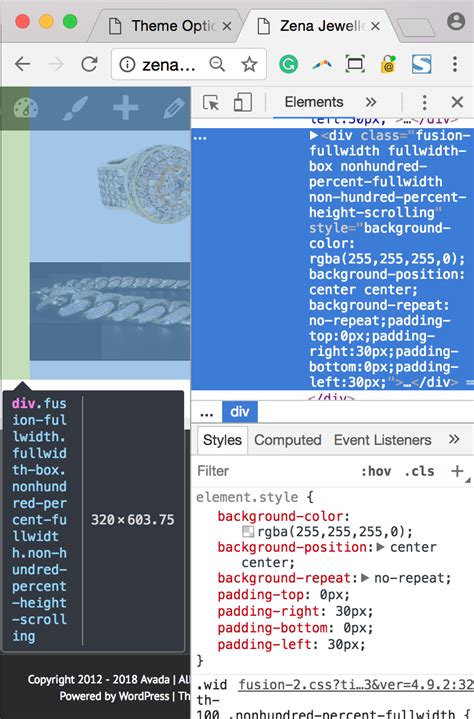Click the diamond ring product image
Viewport: 474px width, 719px height.
(x=143, y=186)
